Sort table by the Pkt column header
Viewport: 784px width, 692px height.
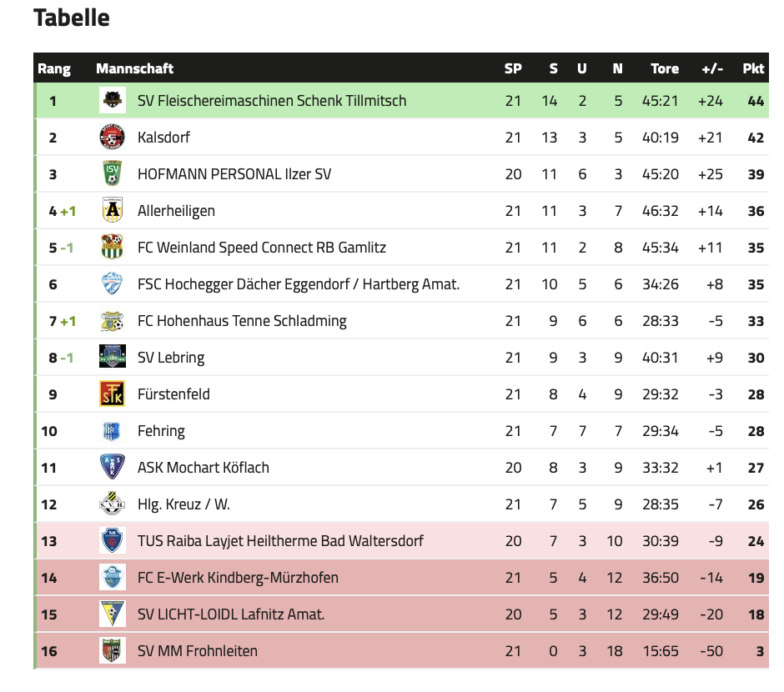[x=753, y=68]
